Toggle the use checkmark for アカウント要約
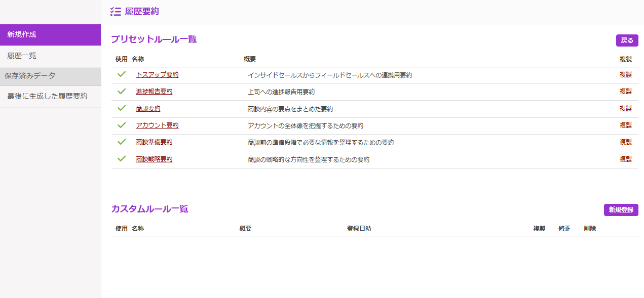The image size is (644, 298). pyautogui.click(x=122, y=125)
